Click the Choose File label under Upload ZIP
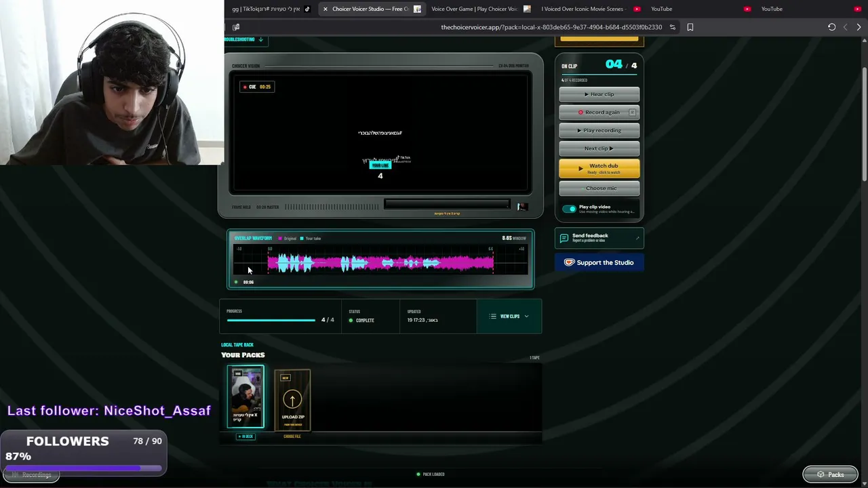Viewport: 868px width, 488px height. click(x=292, y=436)
